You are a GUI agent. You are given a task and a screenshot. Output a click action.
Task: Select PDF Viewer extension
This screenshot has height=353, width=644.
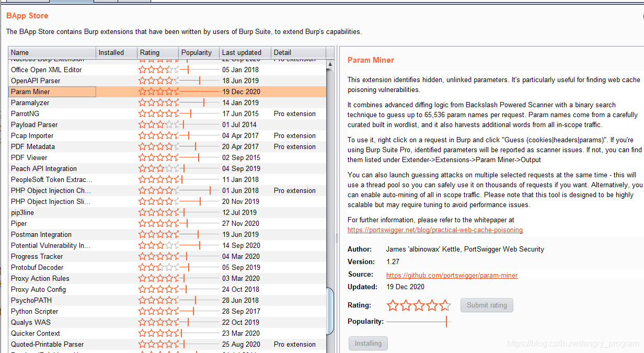167,157
